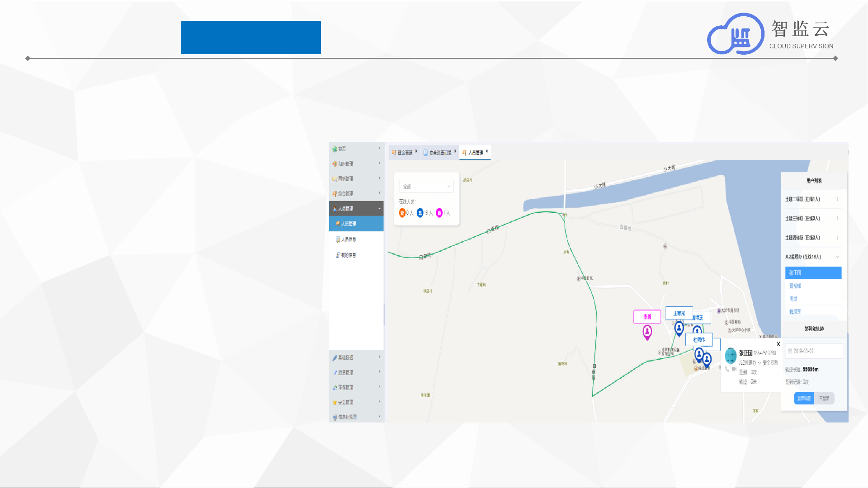Click the phone call icon in 张正国 popup
The height and width of the screenshot is (488, 868).
tap(727, 369)
